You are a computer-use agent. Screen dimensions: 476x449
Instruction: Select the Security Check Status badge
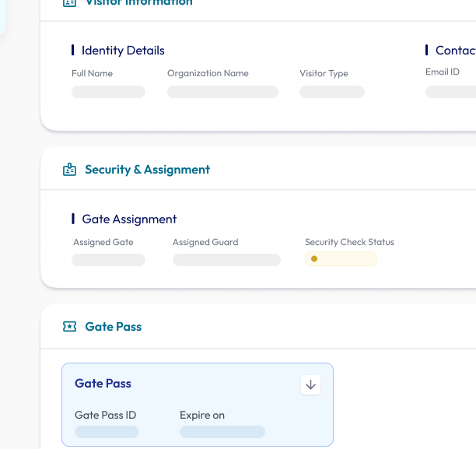click(341, 259)
